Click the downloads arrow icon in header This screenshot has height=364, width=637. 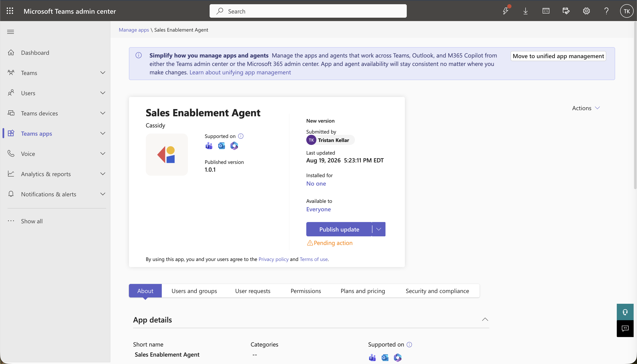coord(526,11)
